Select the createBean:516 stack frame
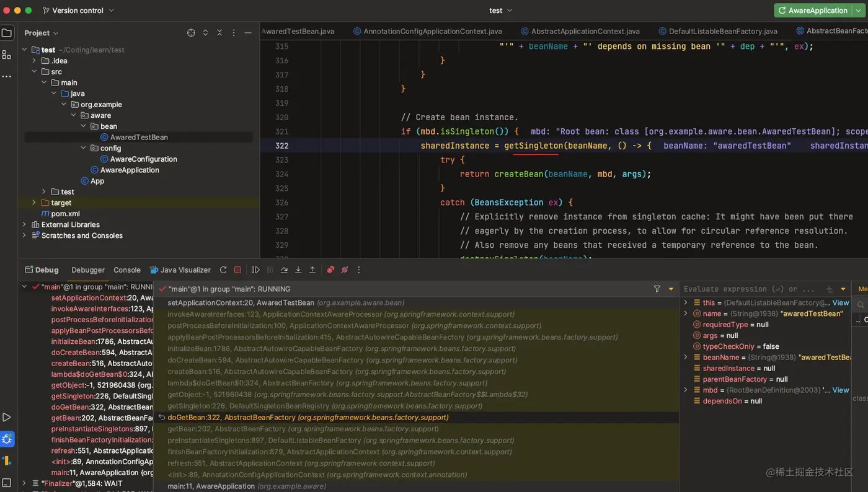This screenshot has height=492, width=868. point(416,372)
